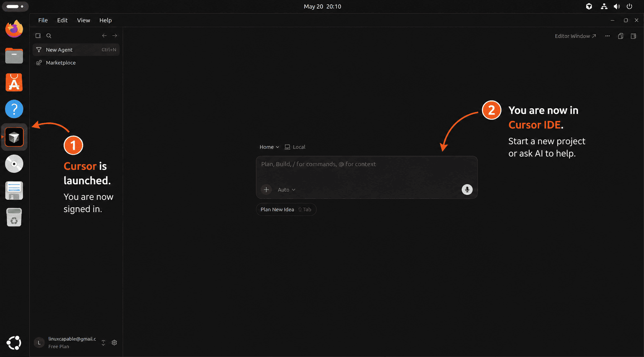Go back with the left arrow
The height and width of the screenshot is (357, 644).
104,36
